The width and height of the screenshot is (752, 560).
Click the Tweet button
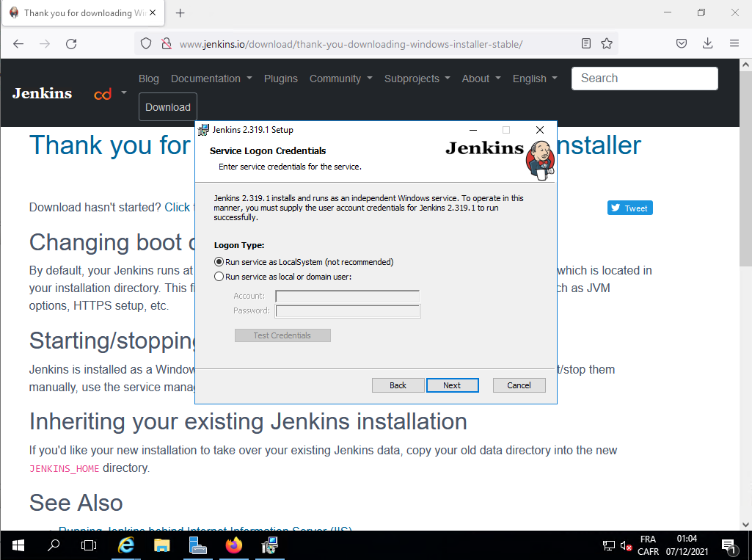pos(629,208)
